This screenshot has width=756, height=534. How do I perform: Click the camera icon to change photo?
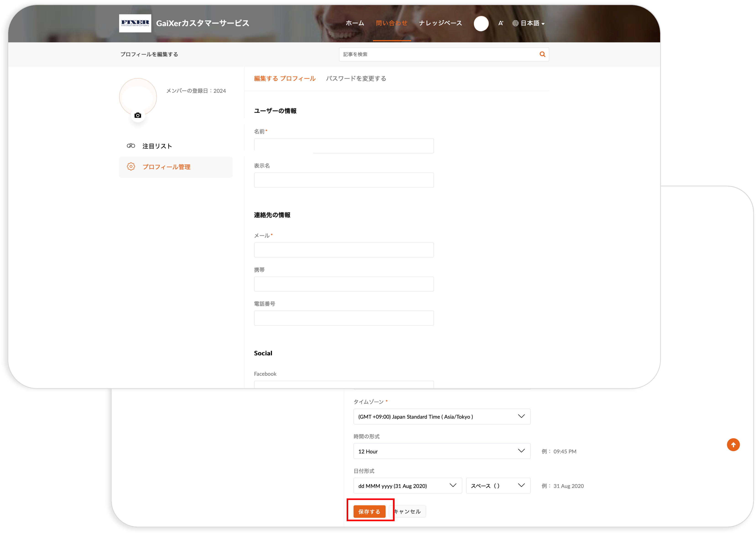138,115
